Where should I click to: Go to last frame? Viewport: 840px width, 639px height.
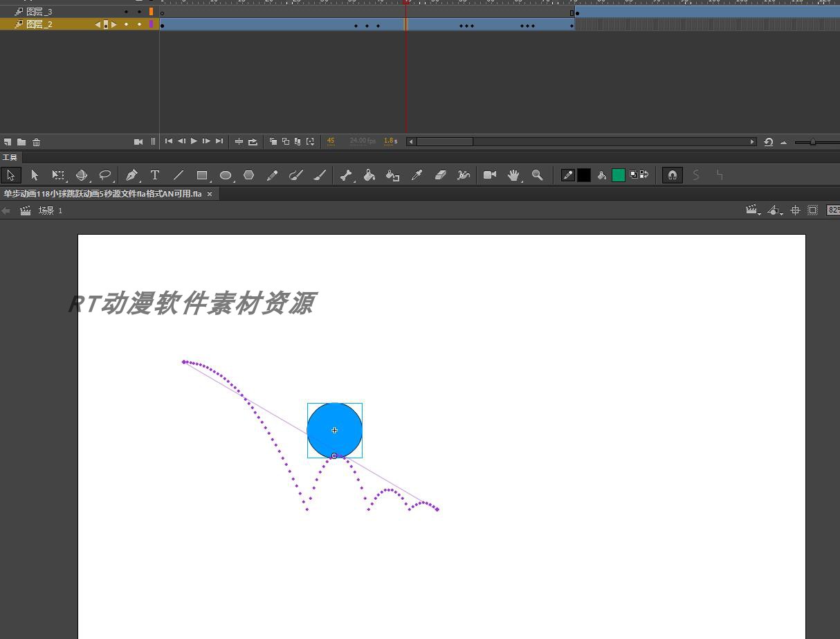tap(219, 141)
